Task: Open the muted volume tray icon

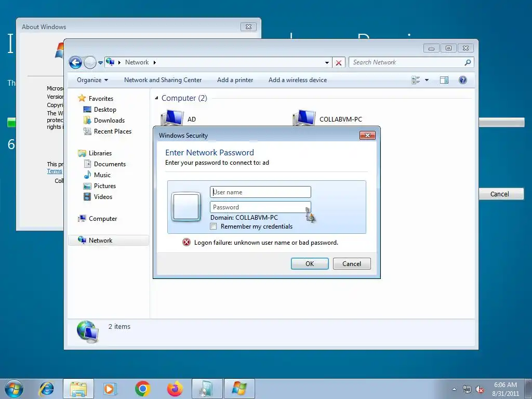Action: point(480,390)
